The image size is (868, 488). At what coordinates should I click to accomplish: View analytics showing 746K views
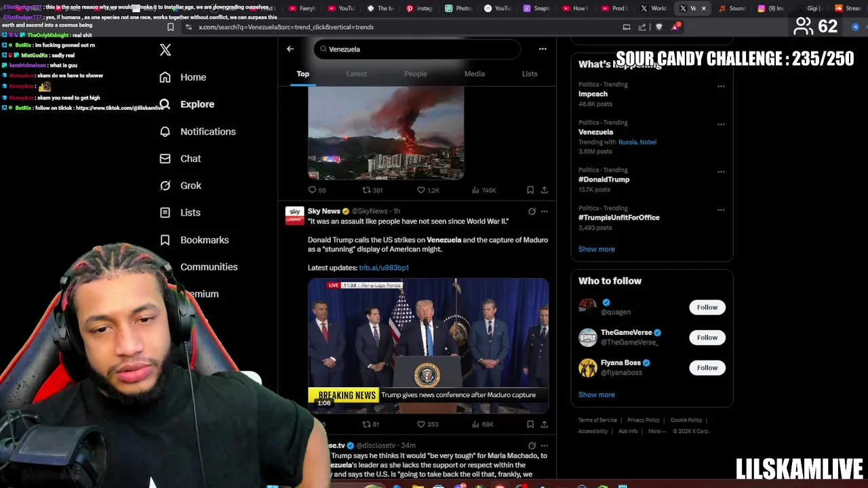click(484, 190)
